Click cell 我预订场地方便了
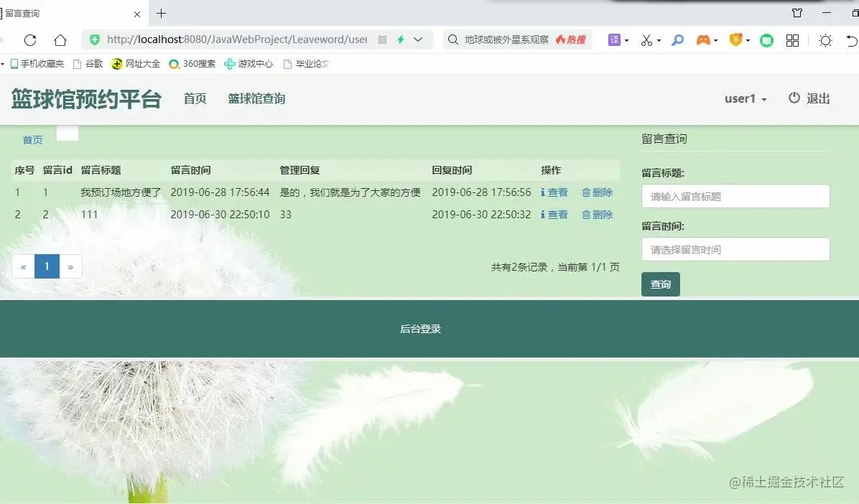The image size is (859, 504). pos(121,192)
